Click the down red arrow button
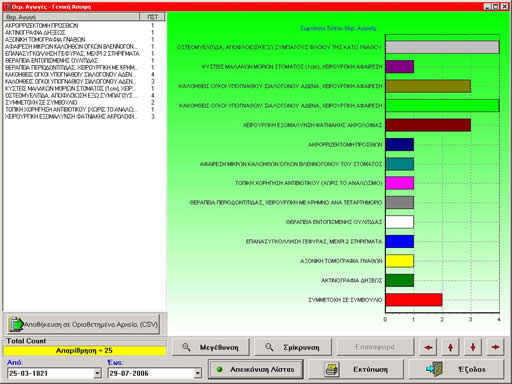The image size is (512, 384). coord(473,347)
